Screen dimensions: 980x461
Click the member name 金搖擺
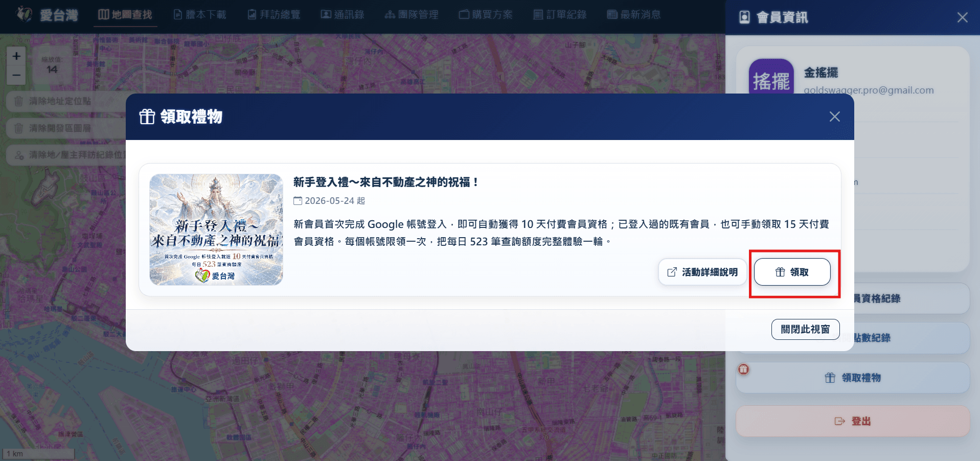pos(821,73)
